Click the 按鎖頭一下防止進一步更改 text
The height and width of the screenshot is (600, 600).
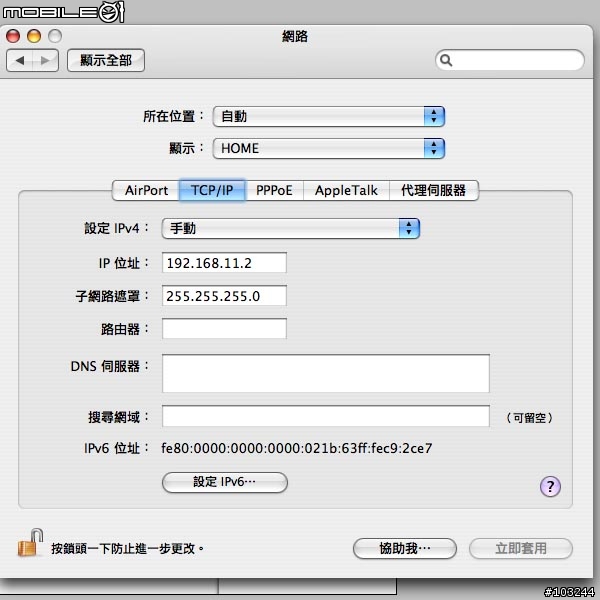click(x=128, y=549)
